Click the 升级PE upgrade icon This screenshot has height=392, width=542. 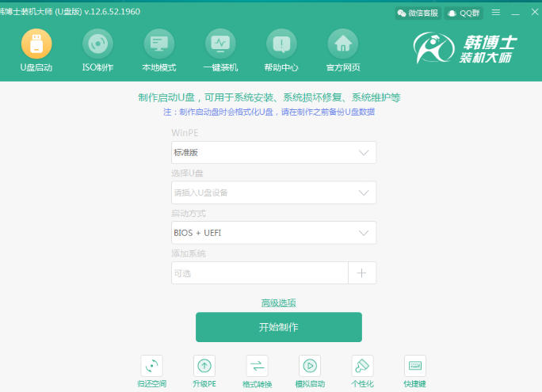[x=204, y=366]
